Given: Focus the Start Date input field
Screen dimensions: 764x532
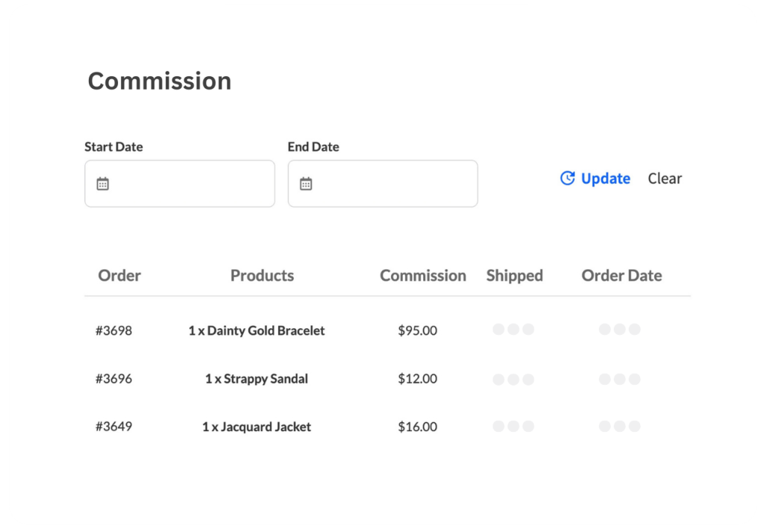Looking at the screenshot, I should [190, 184].
